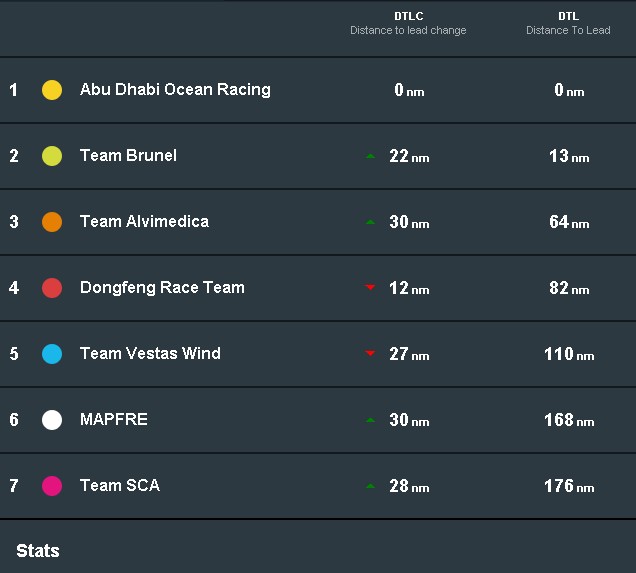Click Team SCA's 176 nm DTL value
Viewport: 636px width, 573px height.
tap(569, 486)
